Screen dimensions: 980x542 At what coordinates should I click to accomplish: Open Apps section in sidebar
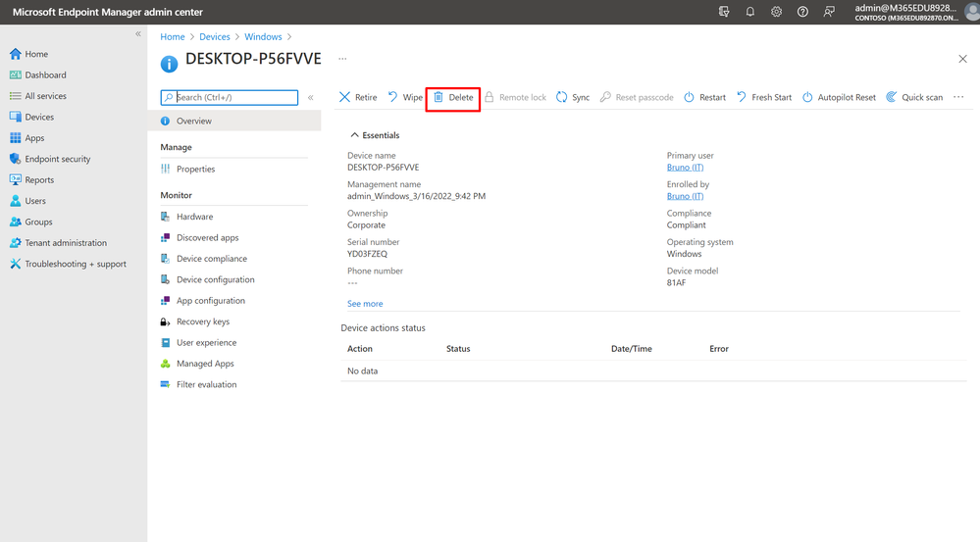[26, 138]
